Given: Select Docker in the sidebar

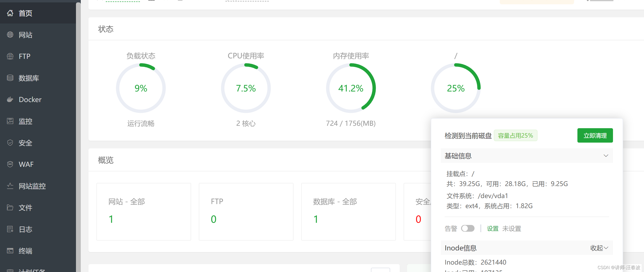Looking at the screenshot, I should pos(38,99).
